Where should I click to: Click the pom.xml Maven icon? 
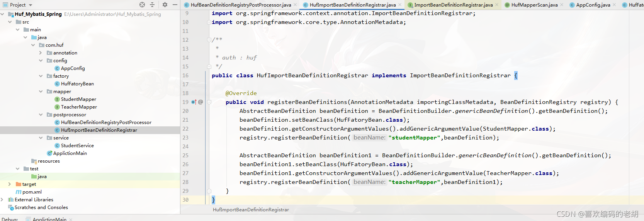point(19,192)
